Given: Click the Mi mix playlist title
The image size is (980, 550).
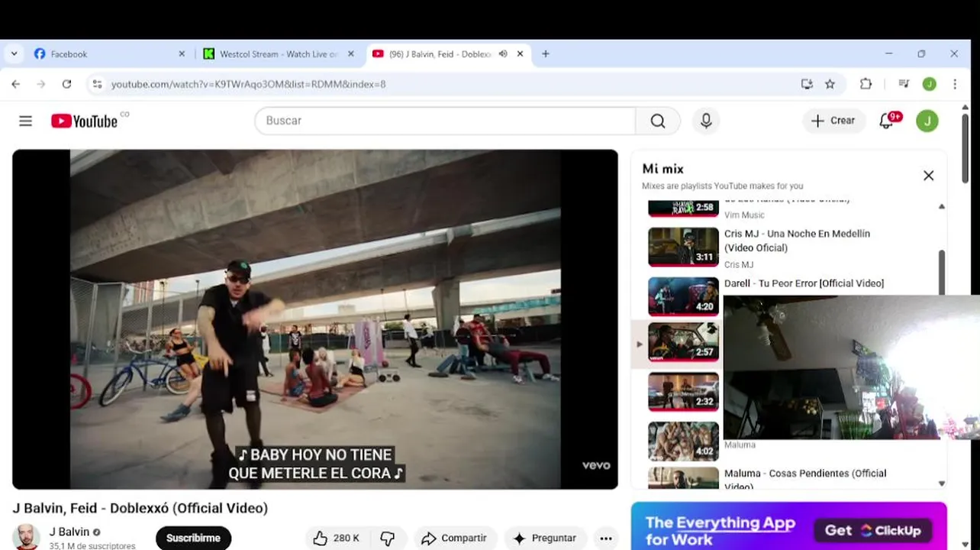Looking at the screenshot, I should coord(662,169).
